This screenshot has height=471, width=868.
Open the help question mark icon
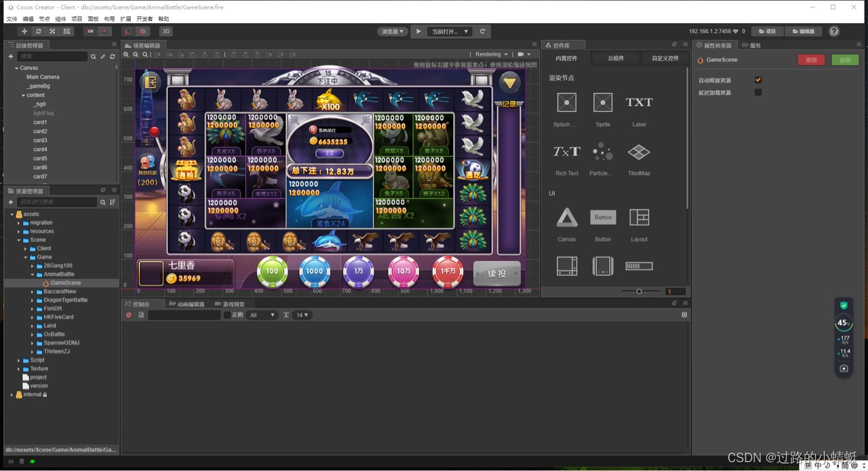tap(834, 31)
